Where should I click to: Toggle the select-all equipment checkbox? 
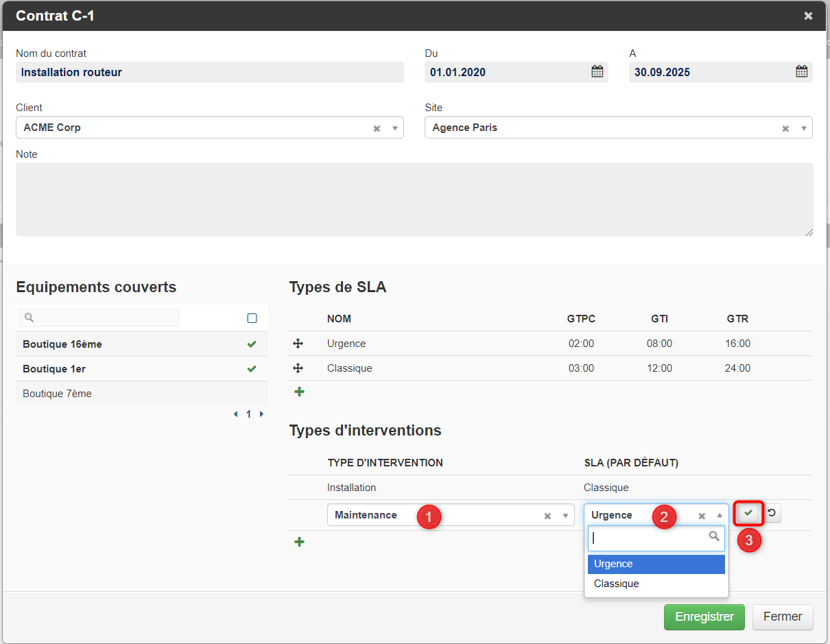(252, 318)
